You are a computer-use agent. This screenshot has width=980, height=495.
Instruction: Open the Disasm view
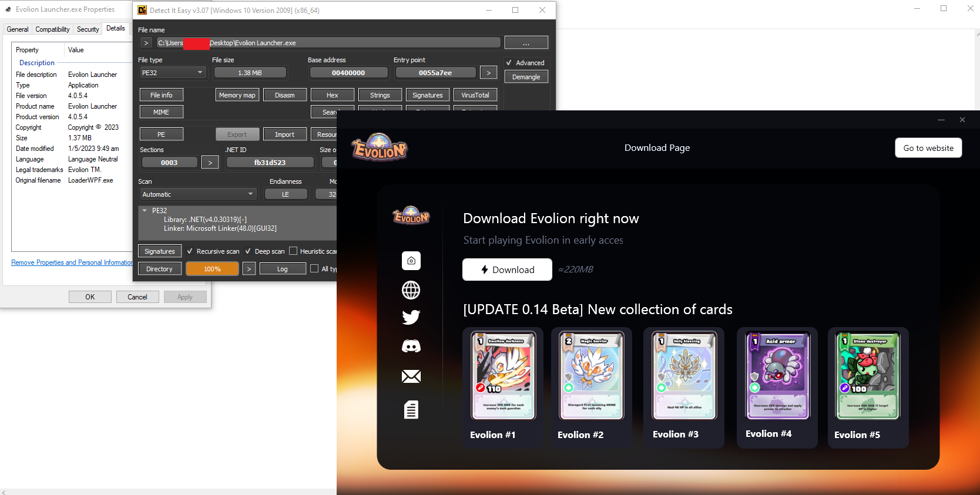point(285,95)
